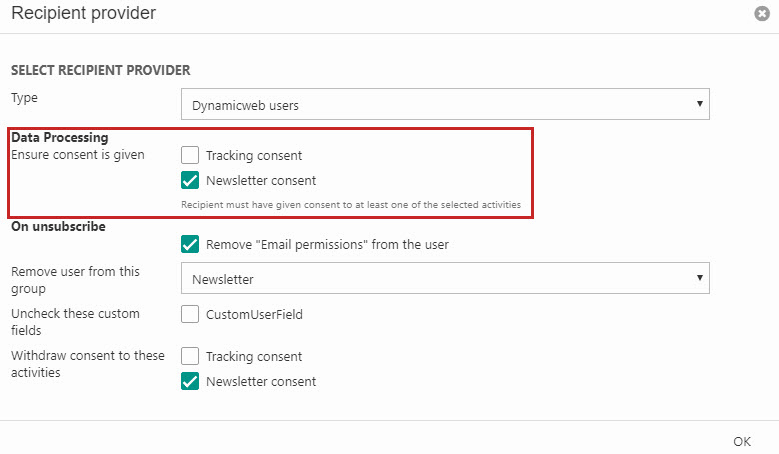Click the On unsubscribe section heading
This screenshot has width=779, height=454.
pos(57,226)
